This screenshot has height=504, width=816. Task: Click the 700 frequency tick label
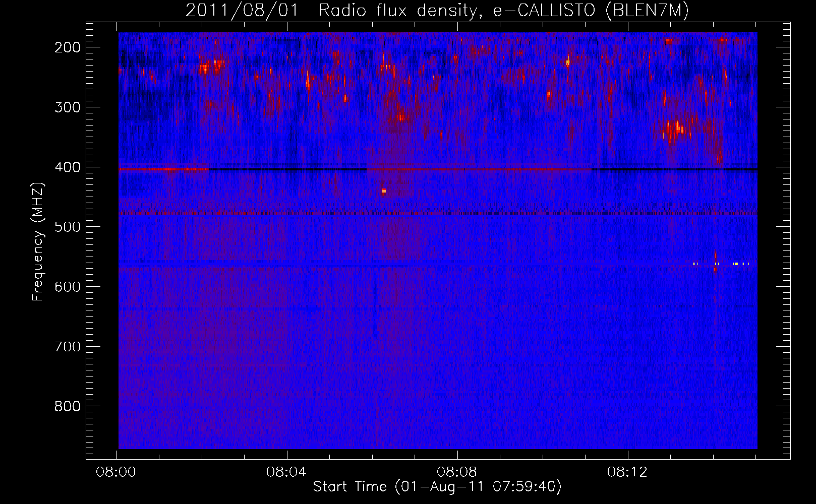68,347
